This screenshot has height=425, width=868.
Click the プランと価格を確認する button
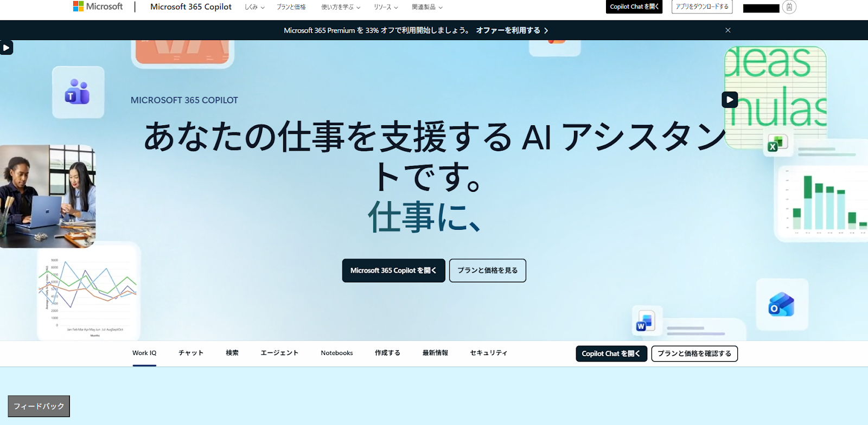[x=694, y=353]
